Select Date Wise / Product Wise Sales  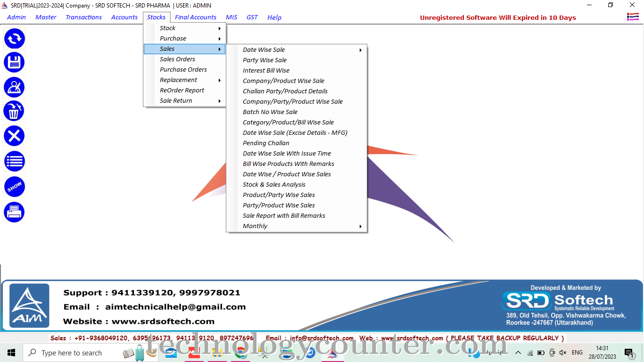[297, 174]
